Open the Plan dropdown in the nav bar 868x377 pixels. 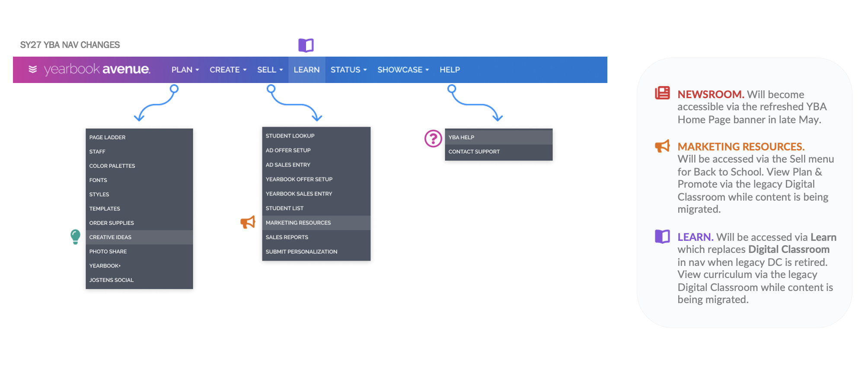click(x=185, y=70)
